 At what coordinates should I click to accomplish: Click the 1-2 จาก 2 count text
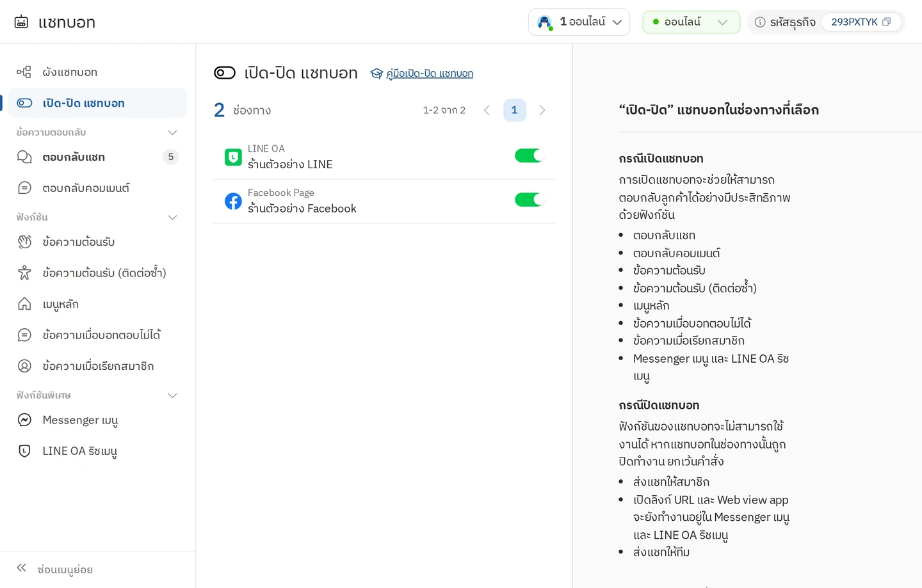click(444, 110)
